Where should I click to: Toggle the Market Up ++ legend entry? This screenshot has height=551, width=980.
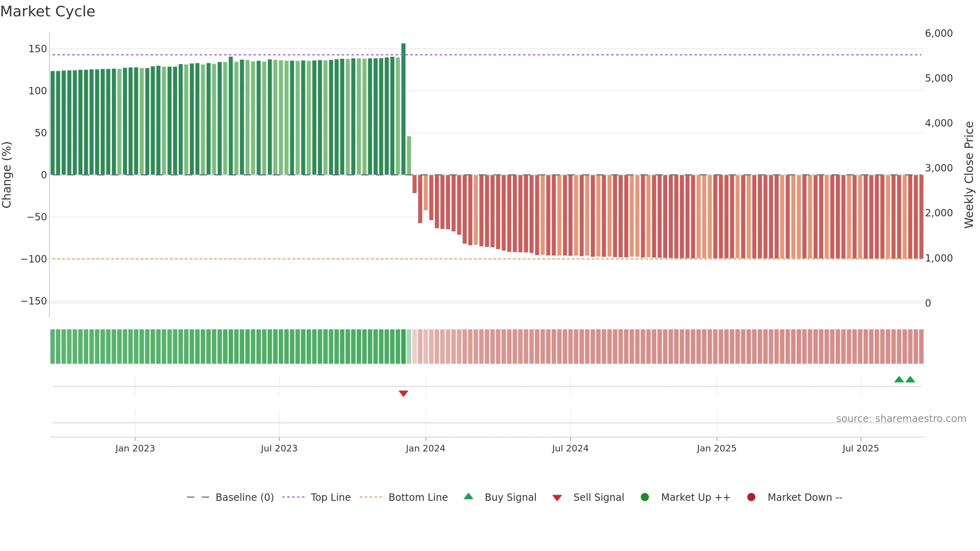686,497
